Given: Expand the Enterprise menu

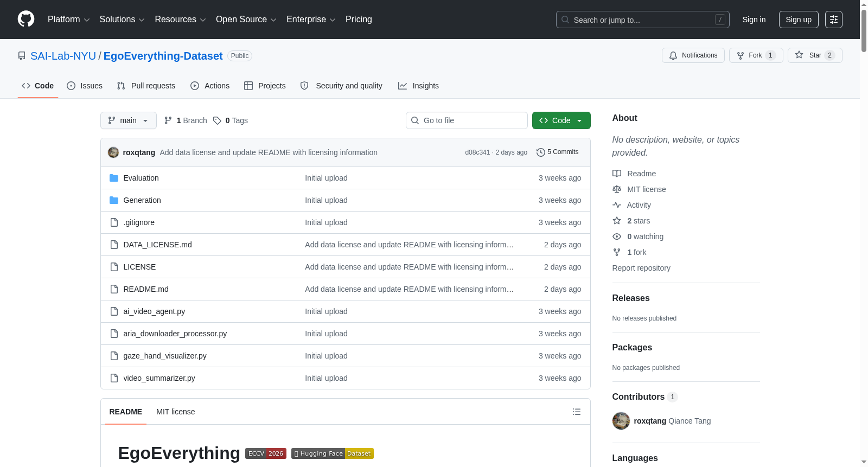Looking at the screenshot, I should 311,20.
